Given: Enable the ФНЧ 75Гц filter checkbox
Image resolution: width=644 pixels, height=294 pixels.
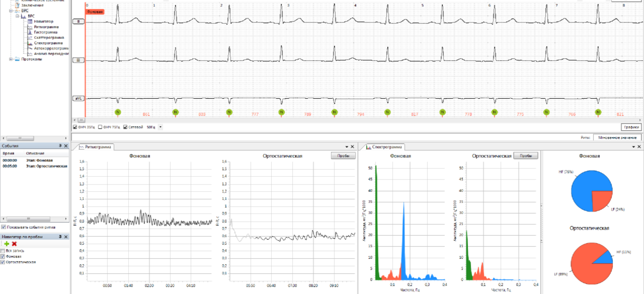Looking at the screenshot, I should click(100, 127).
